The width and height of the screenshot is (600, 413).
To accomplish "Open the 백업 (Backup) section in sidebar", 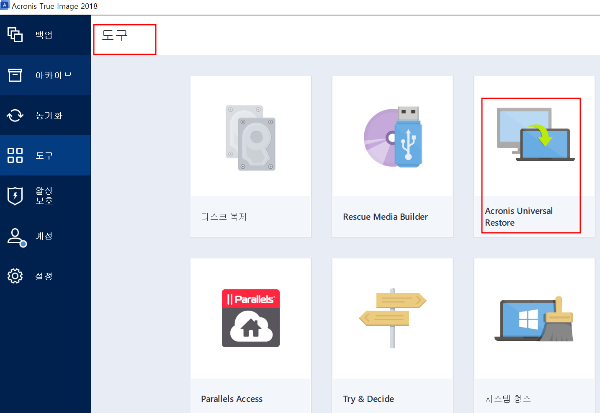I will coord(45,35).
